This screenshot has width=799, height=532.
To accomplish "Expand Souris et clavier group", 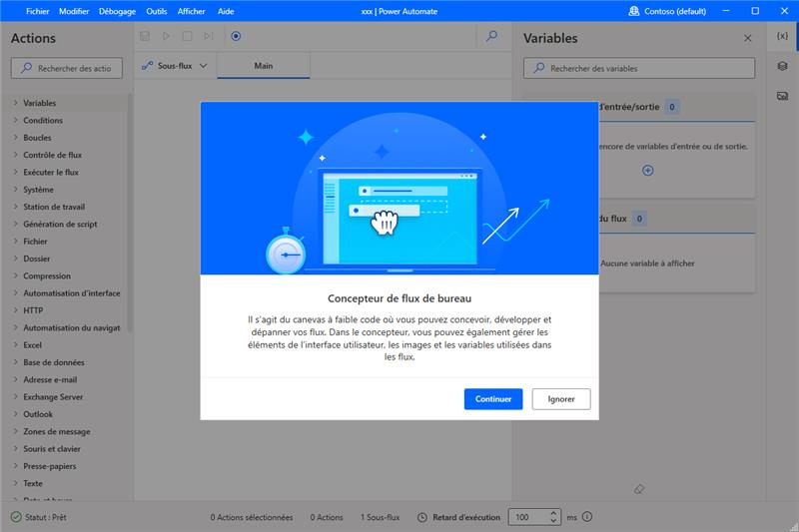I will coord(65,449).
